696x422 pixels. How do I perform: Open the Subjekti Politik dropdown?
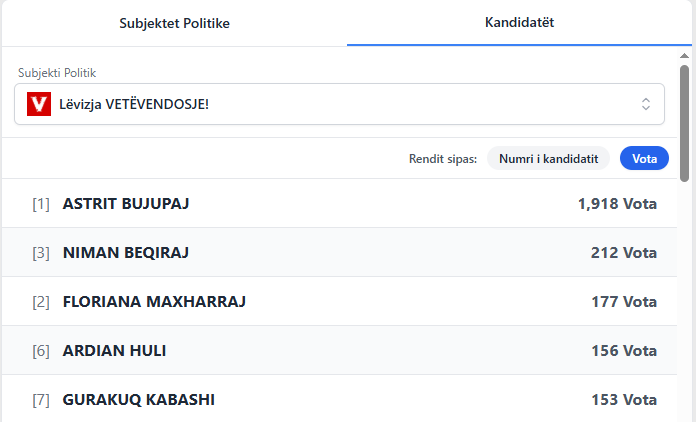coord(340,104)
